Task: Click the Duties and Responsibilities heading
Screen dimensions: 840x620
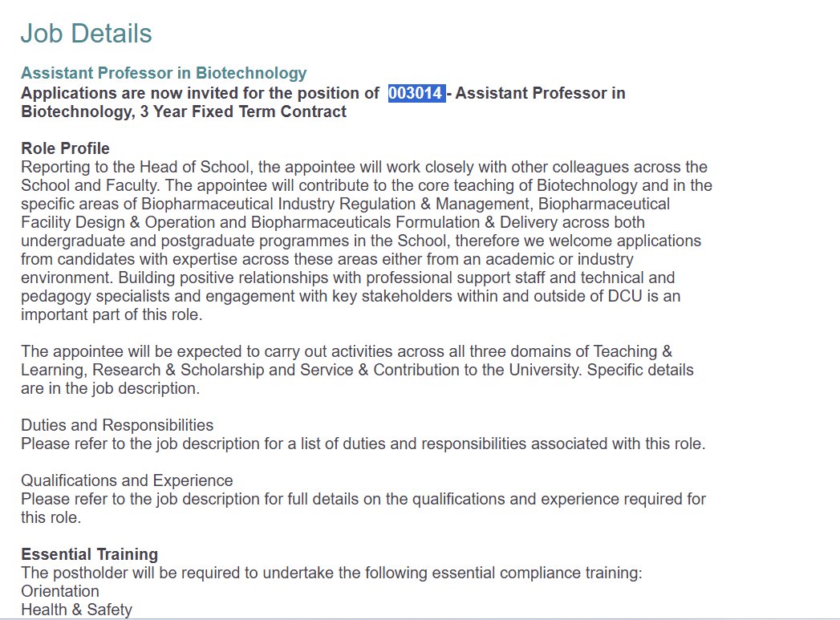Action: (117, 425)
